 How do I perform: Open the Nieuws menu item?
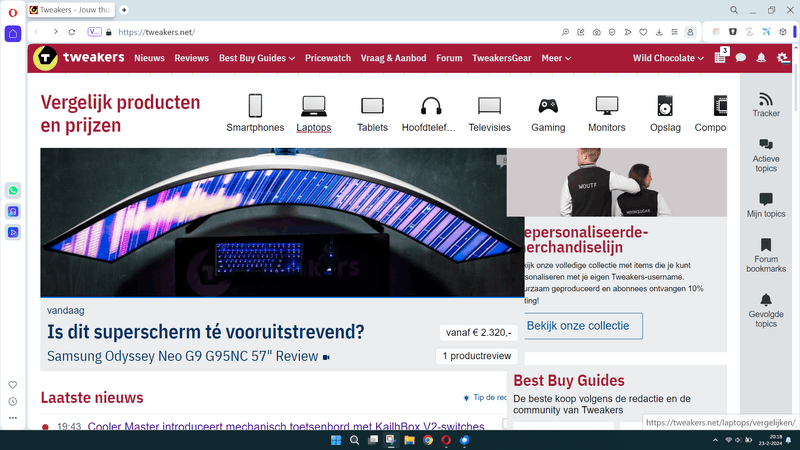(x=149, y=58)
